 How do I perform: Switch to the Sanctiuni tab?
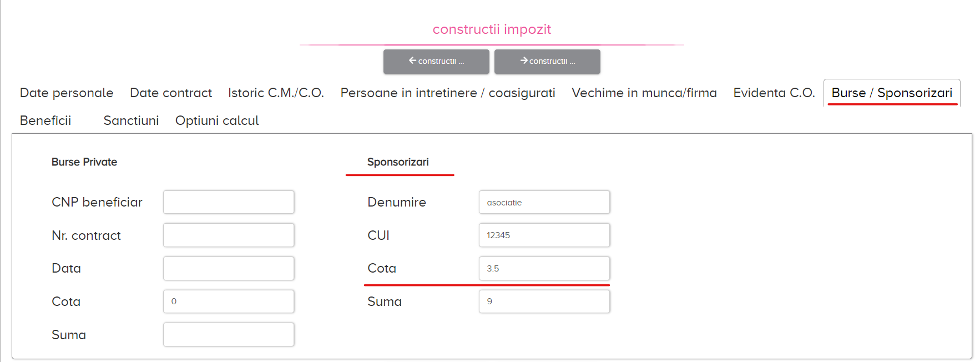point(131,120)
